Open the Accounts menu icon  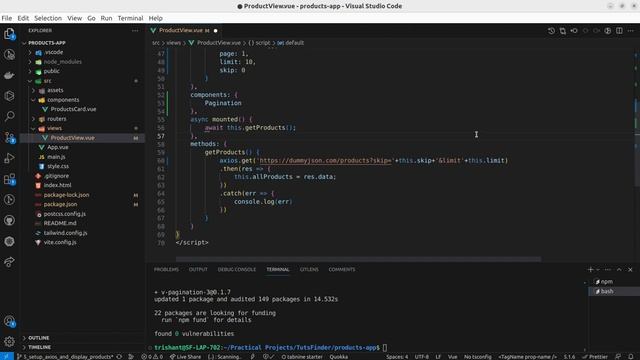tap(9, 322)
